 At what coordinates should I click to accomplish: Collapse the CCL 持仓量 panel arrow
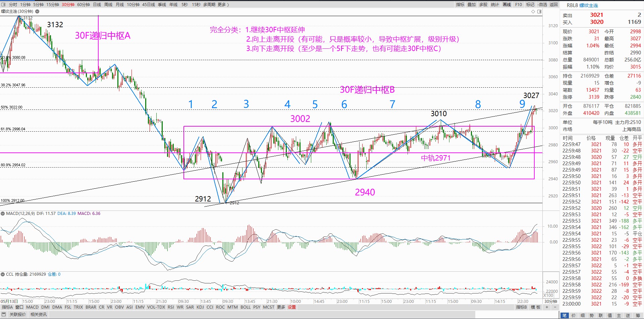(3, 274)
